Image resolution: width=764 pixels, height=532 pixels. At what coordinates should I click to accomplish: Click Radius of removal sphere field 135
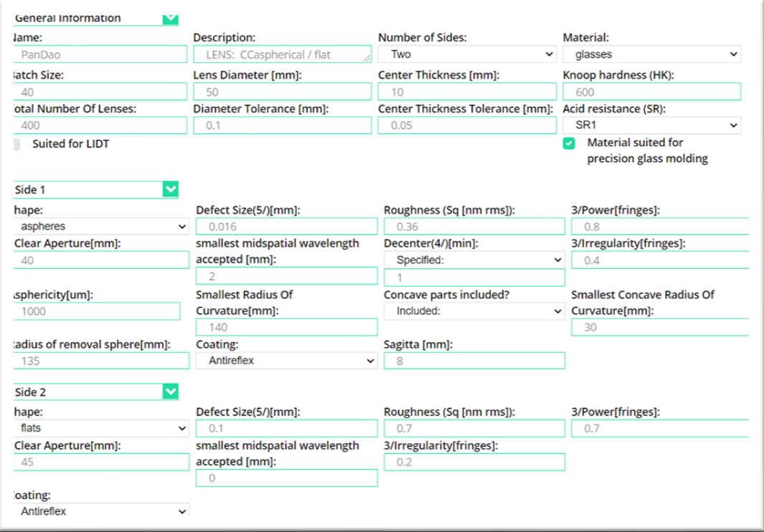[x=101, y=361]
